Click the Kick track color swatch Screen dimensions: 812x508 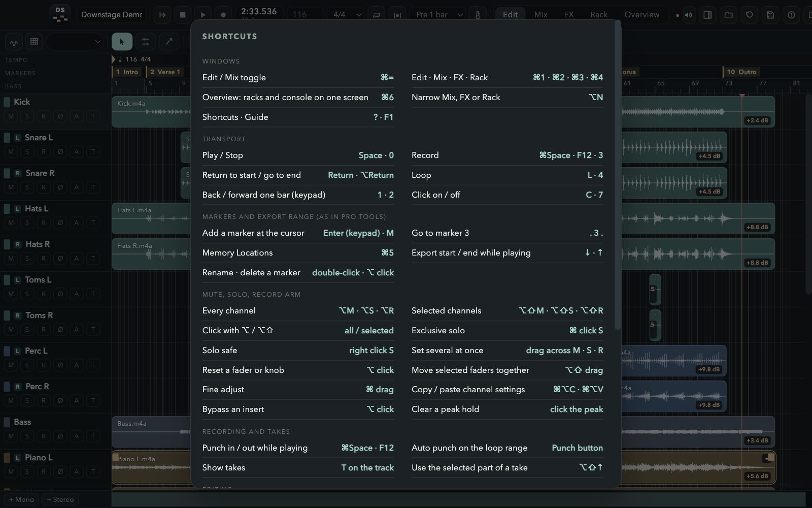coord(7,102)
